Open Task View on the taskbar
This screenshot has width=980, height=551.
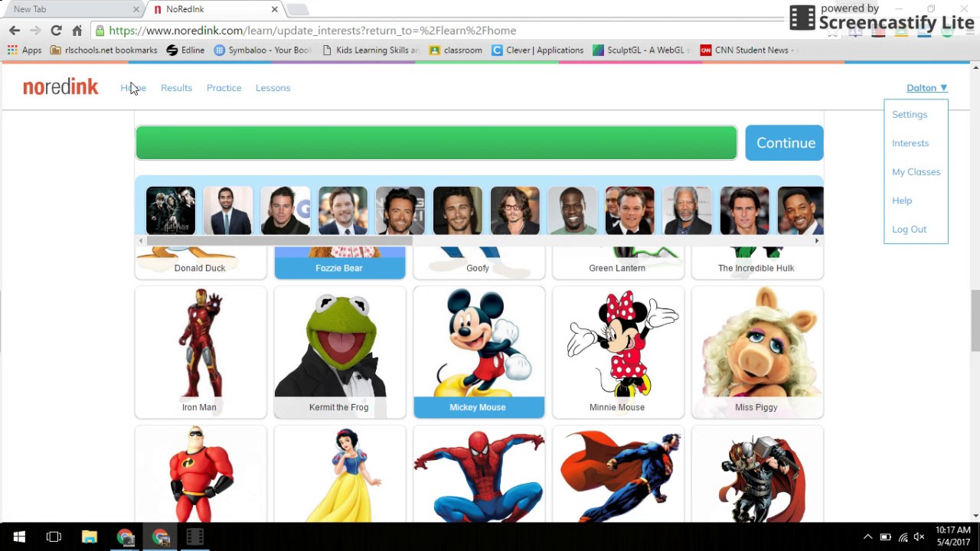click(x=54, y=536)
